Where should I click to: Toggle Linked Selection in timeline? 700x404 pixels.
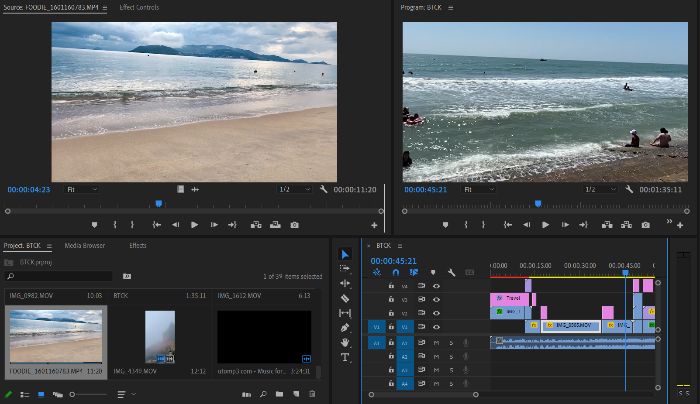pyautogui.click(x=414, y=272)
